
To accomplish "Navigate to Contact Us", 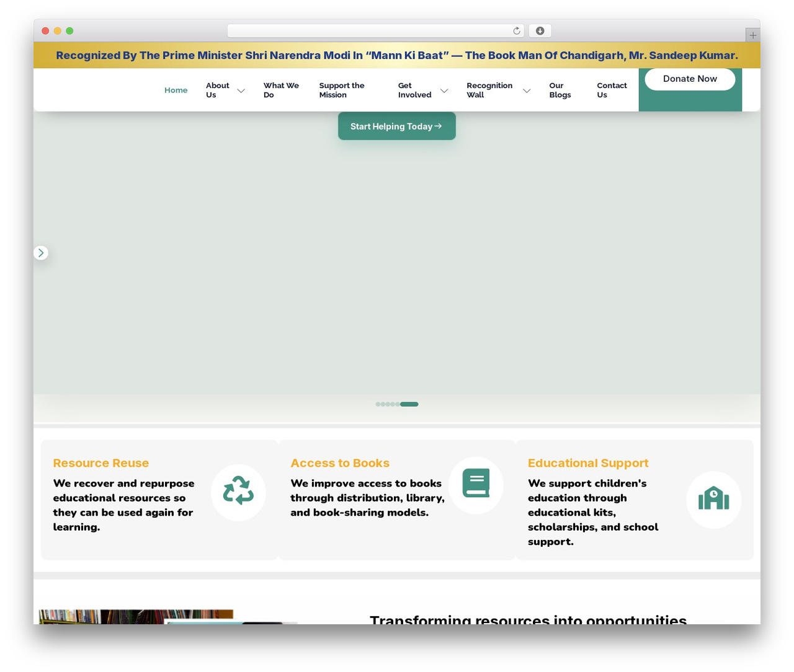I will 612,91.
